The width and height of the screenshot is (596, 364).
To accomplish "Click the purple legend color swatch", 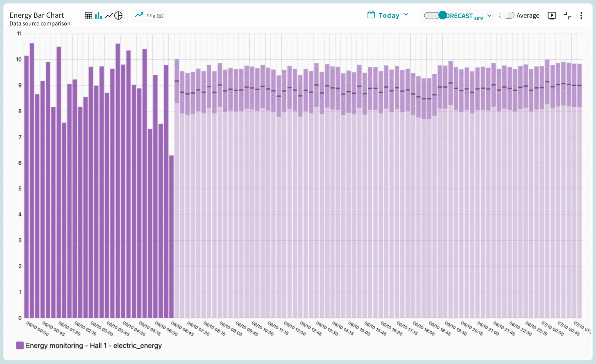I will 20,346.
